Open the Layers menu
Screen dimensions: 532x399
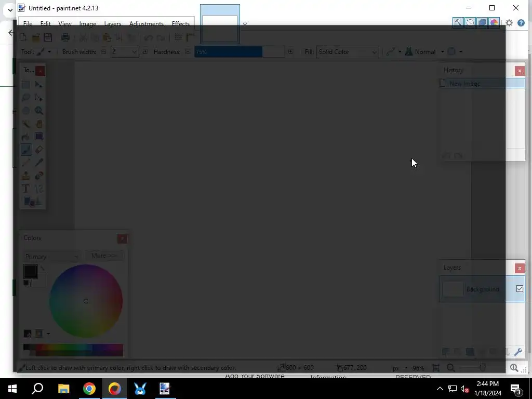pyautogui.click(x=113, y=24)
